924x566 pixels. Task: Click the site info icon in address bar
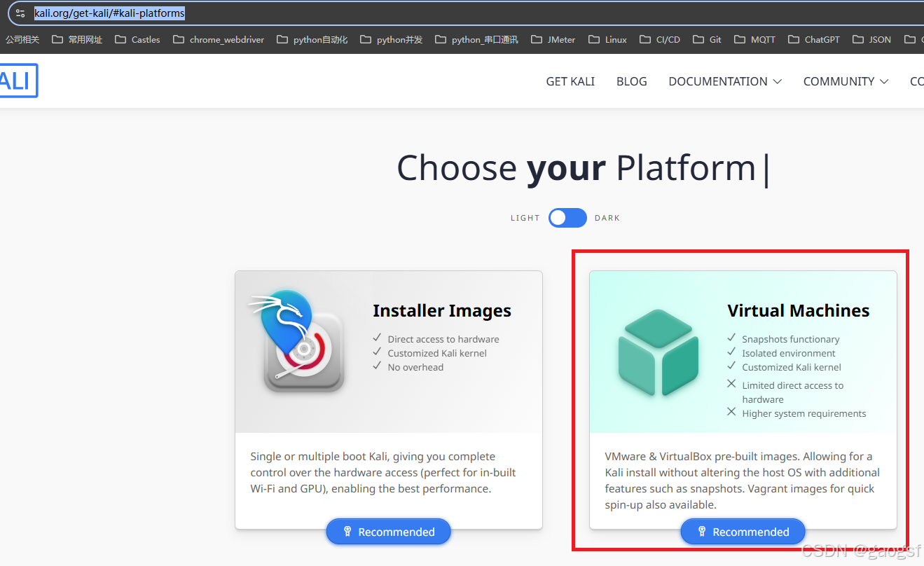point(20,13)
